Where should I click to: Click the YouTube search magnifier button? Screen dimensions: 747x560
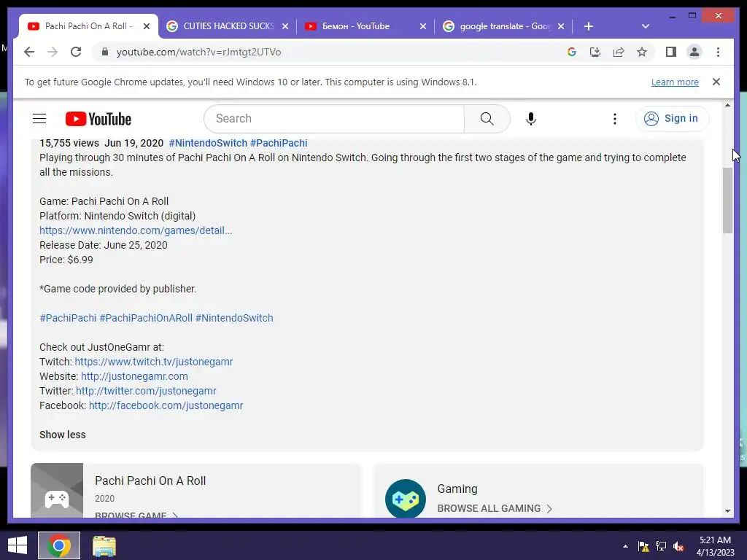pos(487,119)
